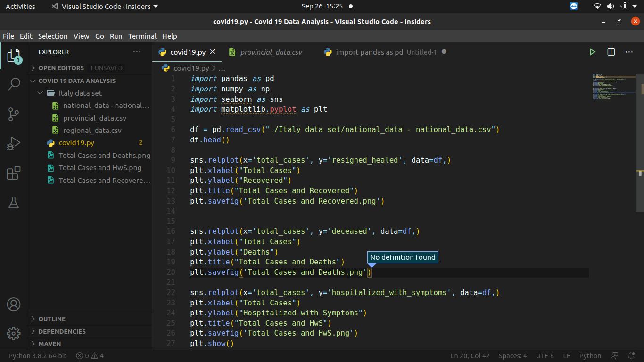This screenshot has height=362, width=644.
Task: Click the battery indicator in top bar
Action: tap(624, 6)
